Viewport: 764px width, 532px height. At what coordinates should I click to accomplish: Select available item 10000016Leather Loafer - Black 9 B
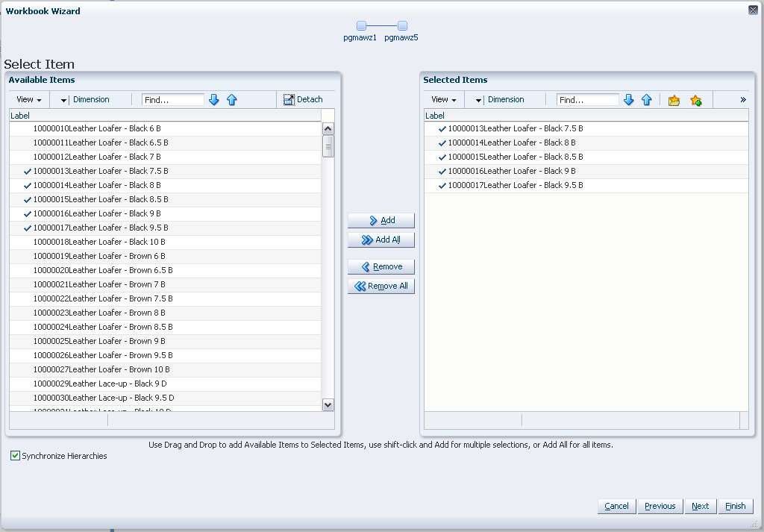click(165, 213)
